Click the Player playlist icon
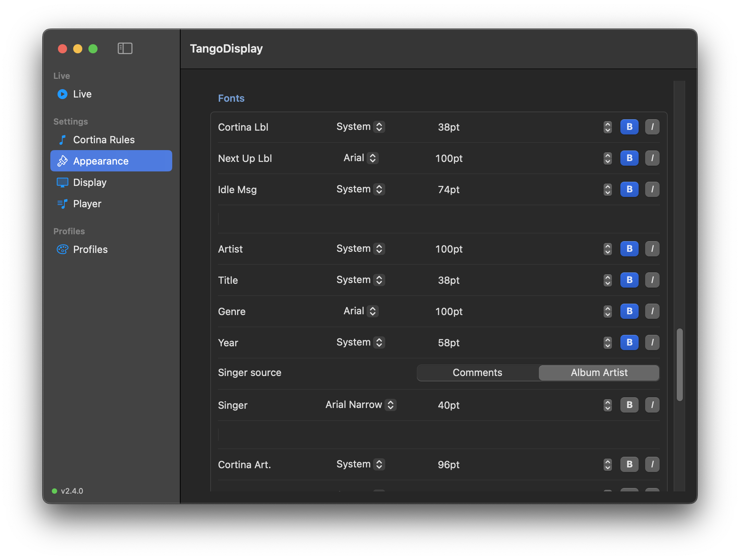This screenshot has height=560, width=740. 62,204
